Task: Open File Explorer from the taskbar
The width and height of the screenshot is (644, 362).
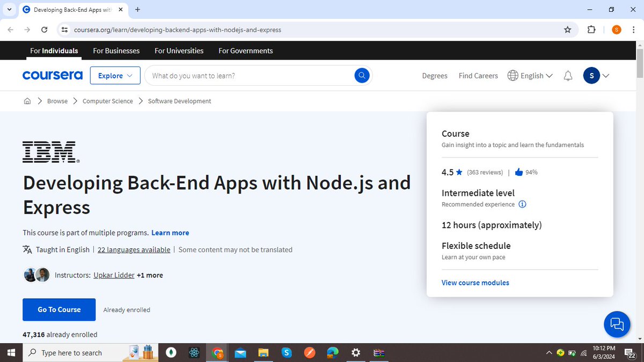Action: pos(263,352)
